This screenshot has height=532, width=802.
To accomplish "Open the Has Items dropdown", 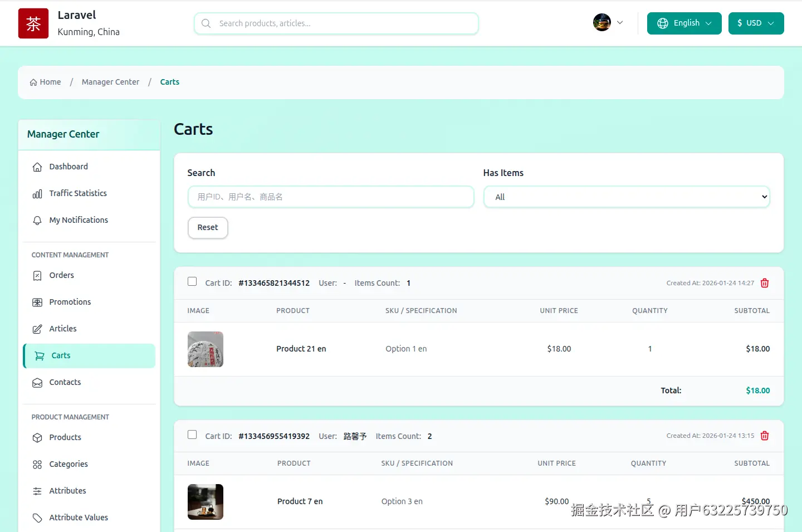I will click(627, 197).
